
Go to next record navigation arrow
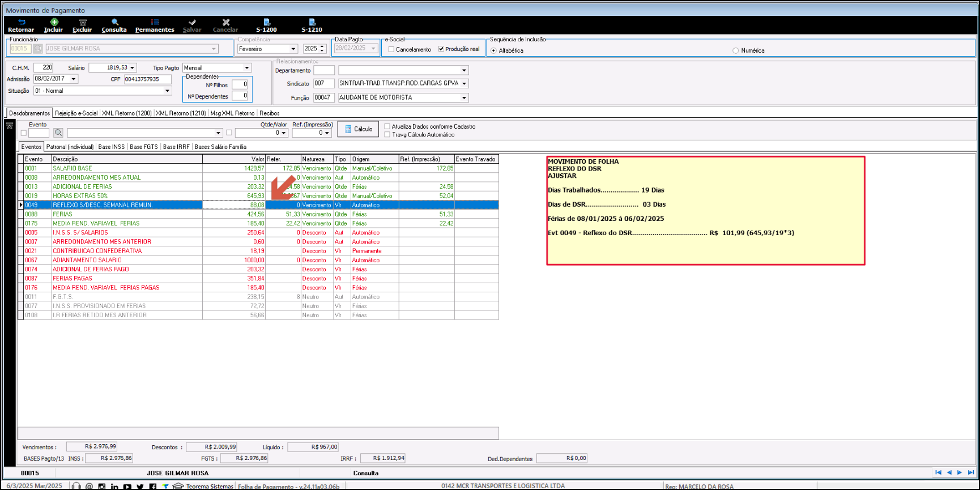click(x=960, y=472)
